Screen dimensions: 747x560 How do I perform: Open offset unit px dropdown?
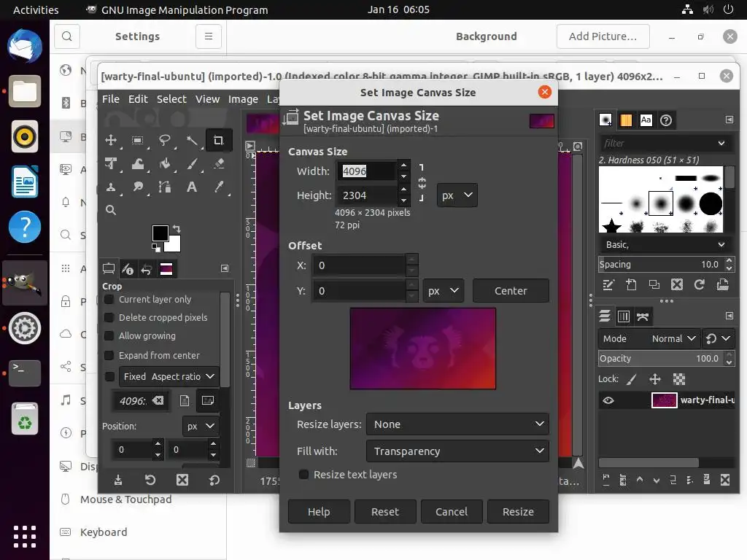(x=443, y=291)
